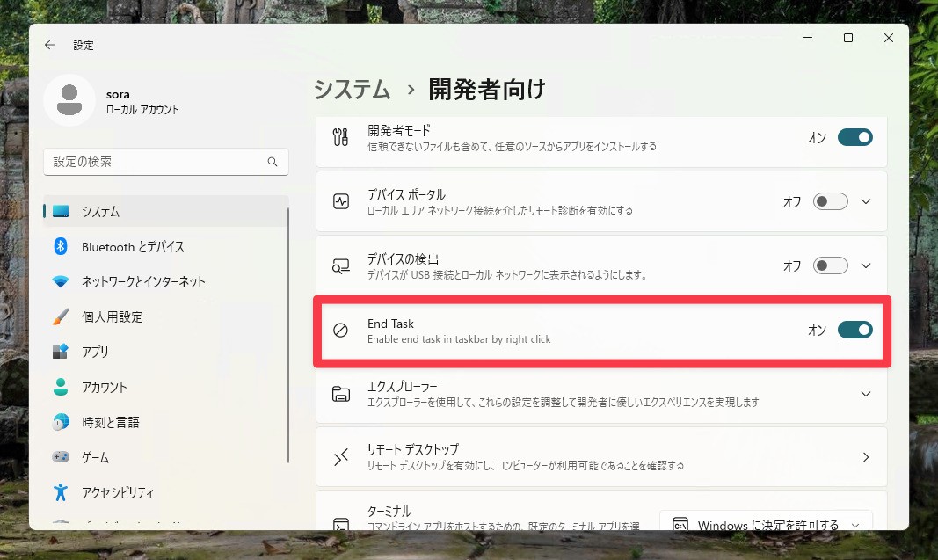
Task: Open アクセシビリティ settings category
Action: click(x=165, y=491)
